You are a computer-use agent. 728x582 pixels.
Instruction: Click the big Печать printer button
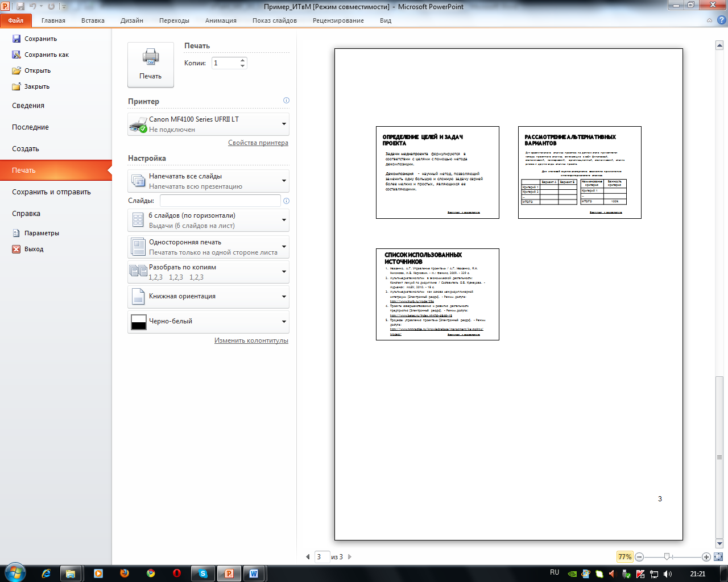click(x=151, y=65)
